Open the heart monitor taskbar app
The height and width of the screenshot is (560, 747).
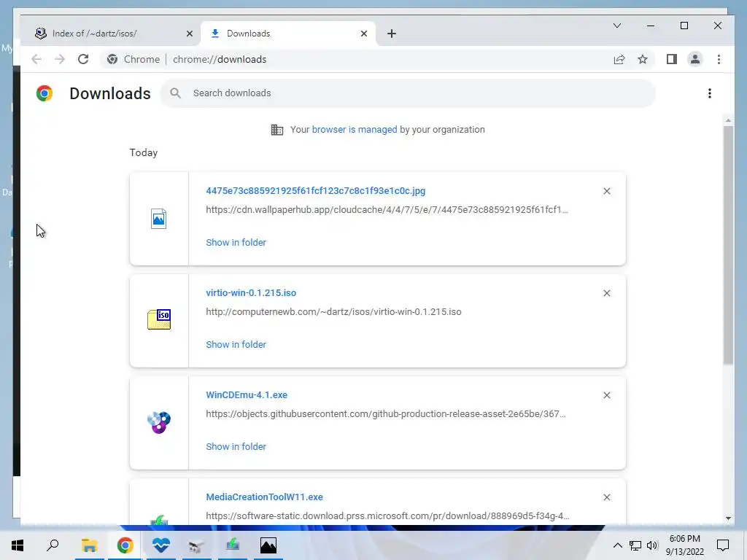tap(161, 545)
